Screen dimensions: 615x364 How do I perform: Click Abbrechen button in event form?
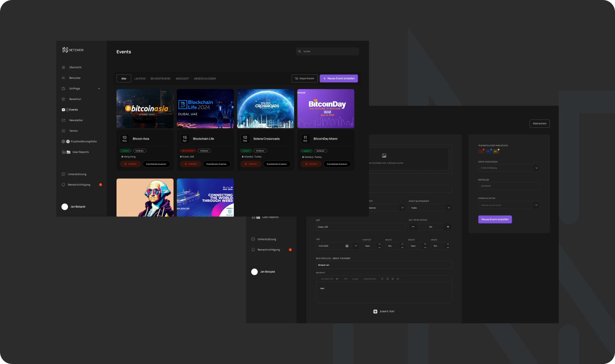[539, 124]
